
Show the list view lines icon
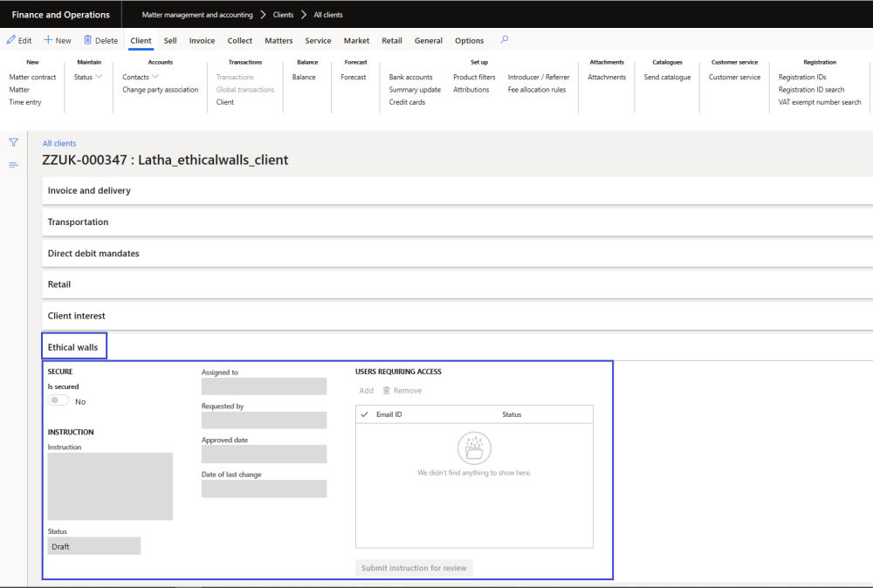13,165
